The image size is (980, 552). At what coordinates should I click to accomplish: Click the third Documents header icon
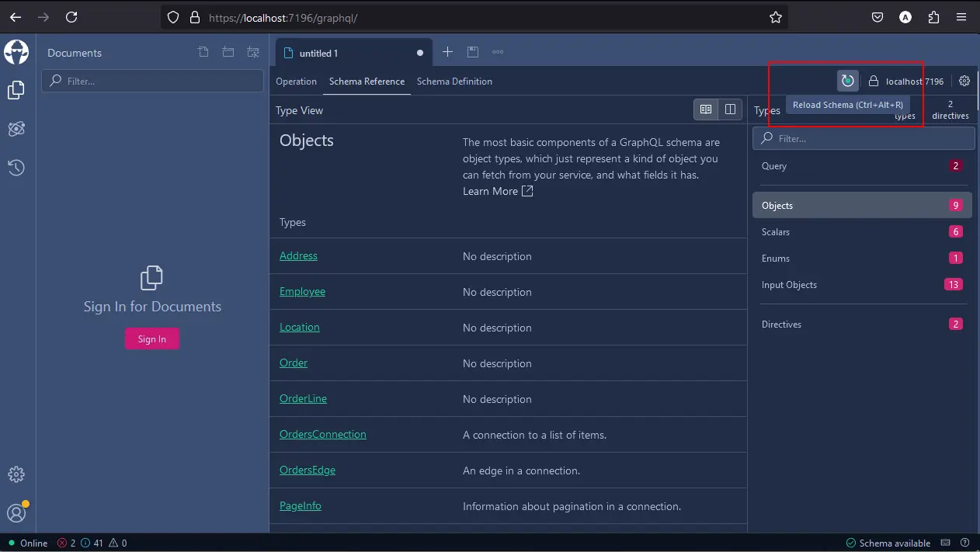(253, 52)
